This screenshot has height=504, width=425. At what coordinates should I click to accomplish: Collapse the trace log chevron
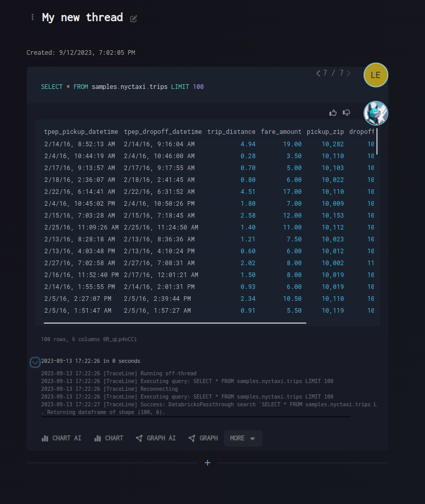click(x=35, y=362)
